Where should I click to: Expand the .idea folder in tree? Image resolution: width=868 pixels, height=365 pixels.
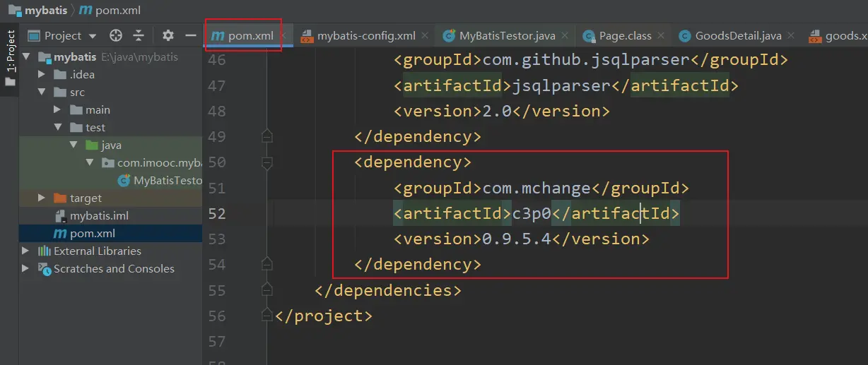[x=42, y=75]
